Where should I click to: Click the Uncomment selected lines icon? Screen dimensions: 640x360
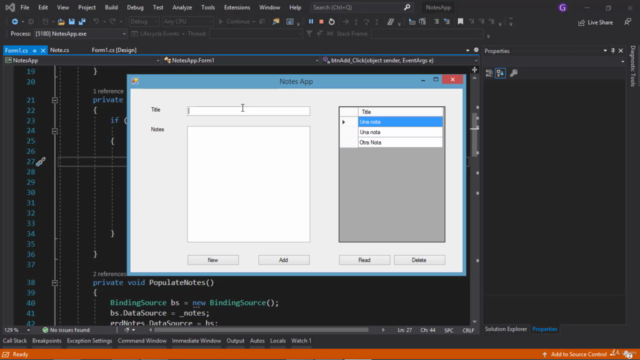[447, 22]
